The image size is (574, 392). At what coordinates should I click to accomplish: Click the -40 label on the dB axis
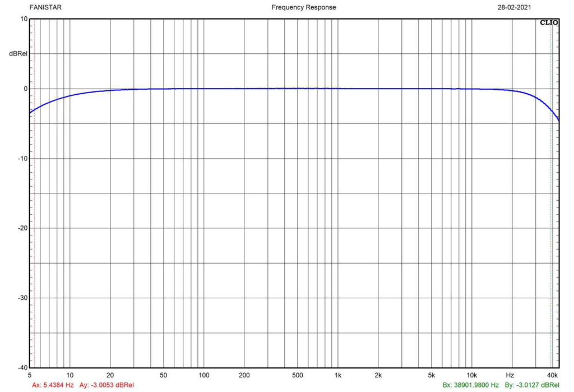coord(22,367)
